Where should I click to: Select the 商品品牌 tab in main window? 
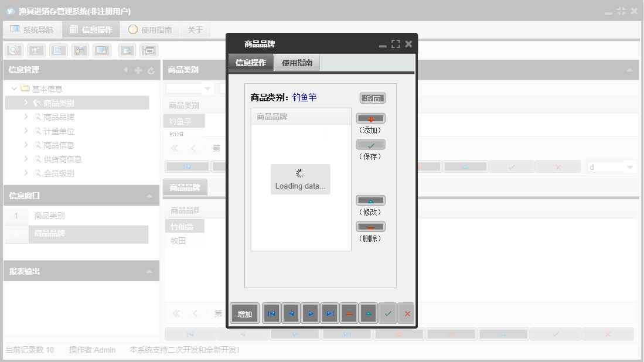[185, 187]
